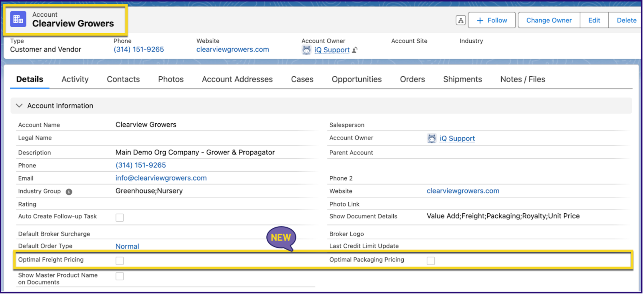644x295 pixels.
Task: Click the change owner icon beside iQ Support header
Action: (355, 50)
